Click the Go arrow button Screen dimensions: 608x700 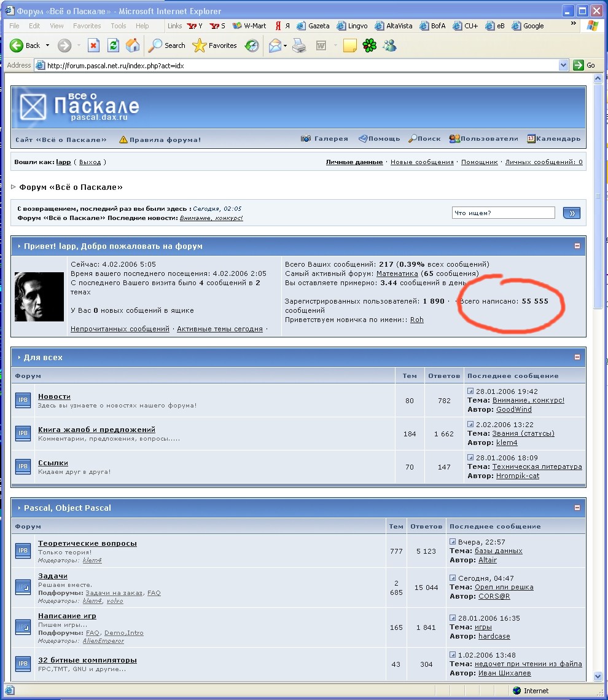click(x=585, y=65)
